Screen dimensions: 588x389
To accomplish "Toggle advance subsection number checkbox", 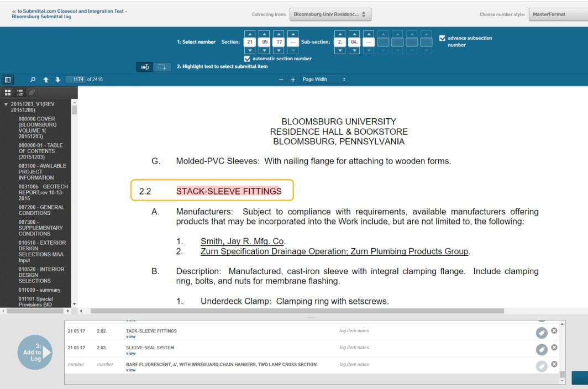I will (442, 38).
